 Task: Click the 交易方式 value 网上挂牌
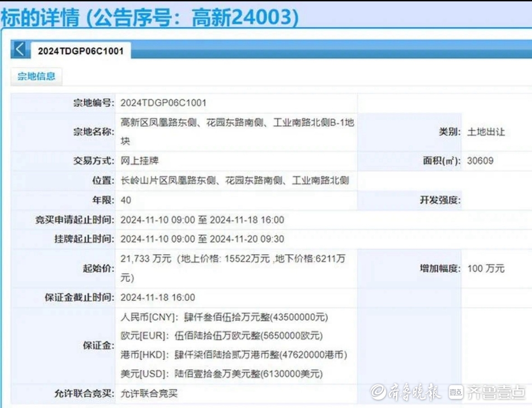(x=139, y=160)
